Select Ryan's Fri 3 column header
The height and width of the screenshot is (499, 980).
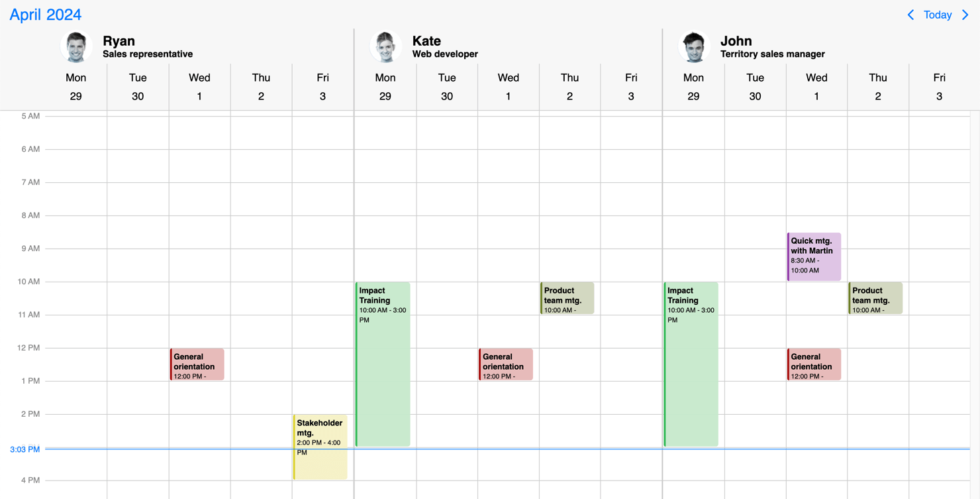pyautogui.click(x=322, y=87)
